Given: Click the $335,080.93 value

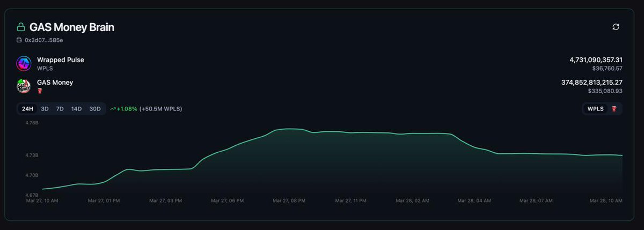Looking at the screenshot, I should 605,91.
